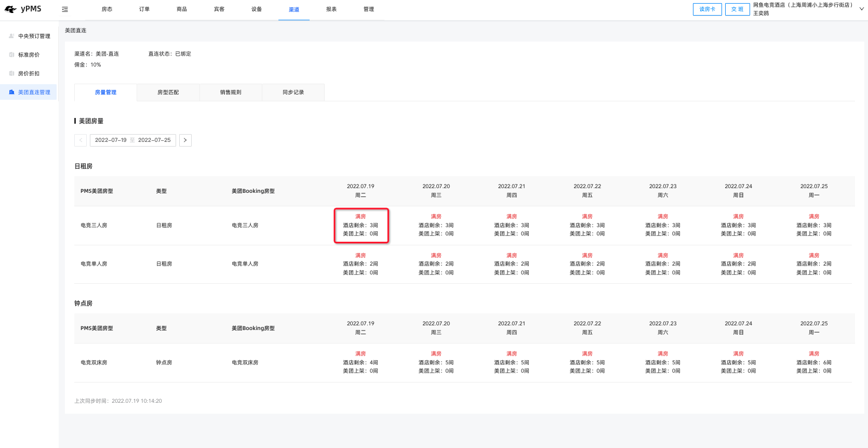868x448 pixels.
Task: Click 电竞双床房 cell for 2022.07.25
Action: click(x=814, y=363)
